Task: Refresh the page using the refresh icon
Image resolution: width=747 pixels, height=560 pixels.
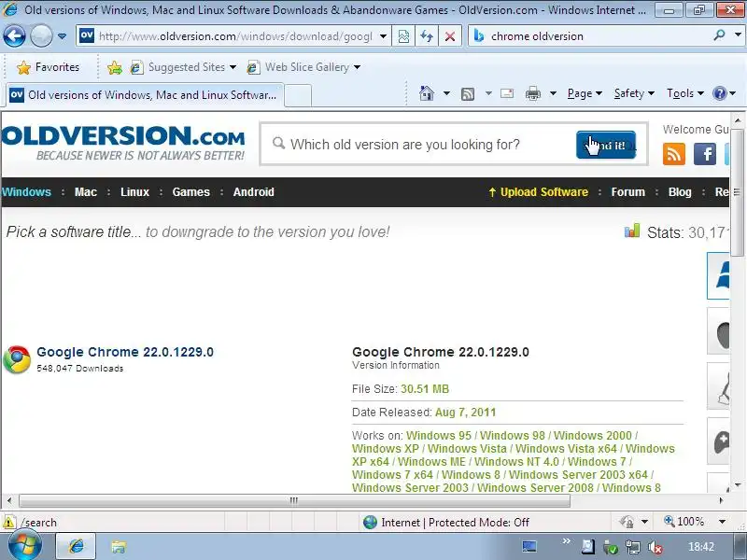Action: [427, 36]
